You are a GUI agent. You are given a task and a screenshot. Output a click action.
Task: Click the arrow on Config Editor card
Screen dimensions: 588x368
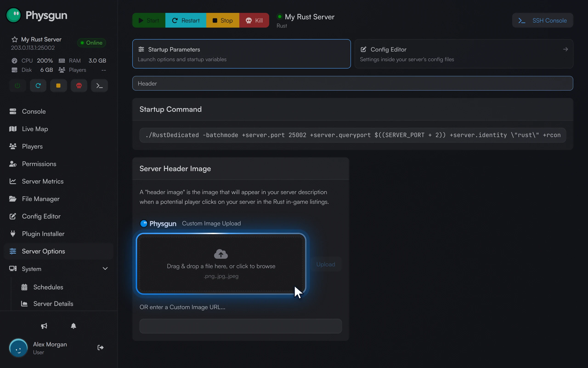pyautogui.click(x=565, y=49)
